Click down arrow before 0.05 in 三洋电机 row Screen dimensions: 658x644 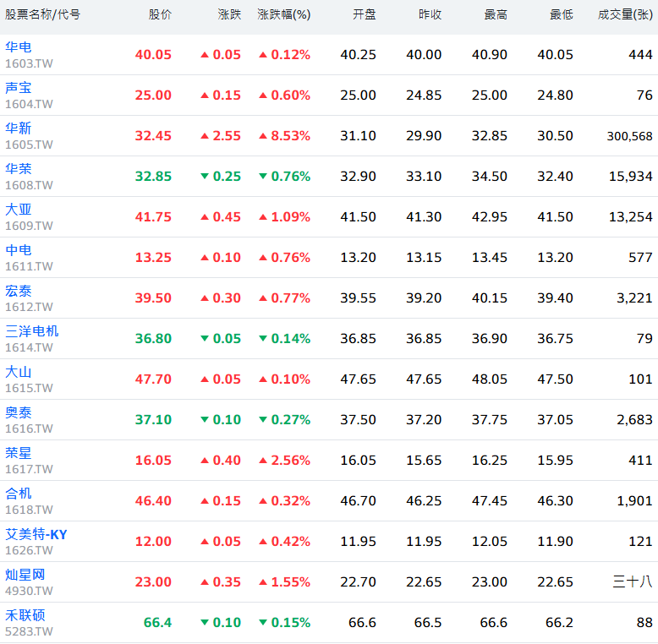205,339
